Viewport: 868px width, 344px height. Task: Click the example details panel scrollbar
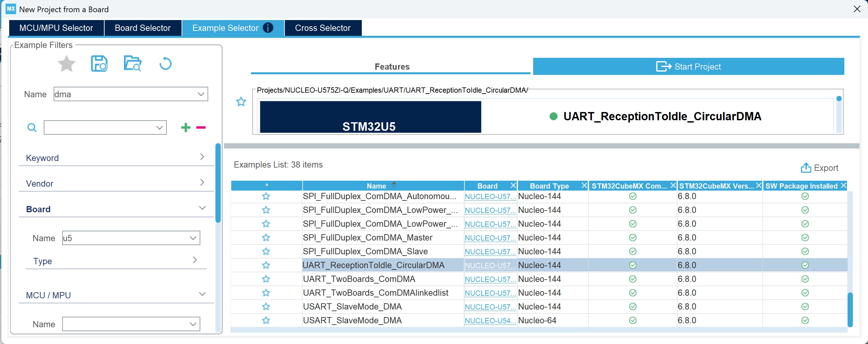(839, 114)
